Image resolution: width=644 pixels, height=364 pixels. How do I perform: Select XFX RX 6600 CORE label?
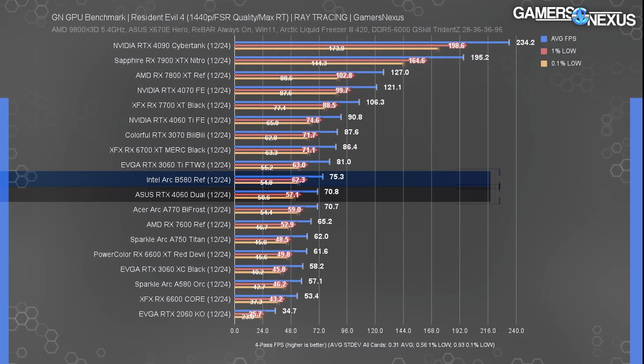tap(185, 299)
